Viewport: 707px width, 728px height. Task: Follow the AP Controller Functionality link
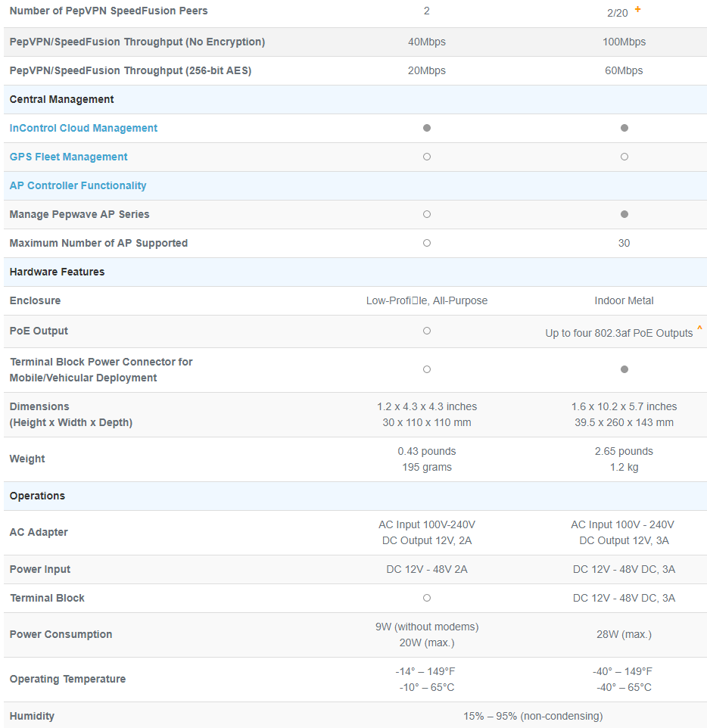[x=78, y=185]
